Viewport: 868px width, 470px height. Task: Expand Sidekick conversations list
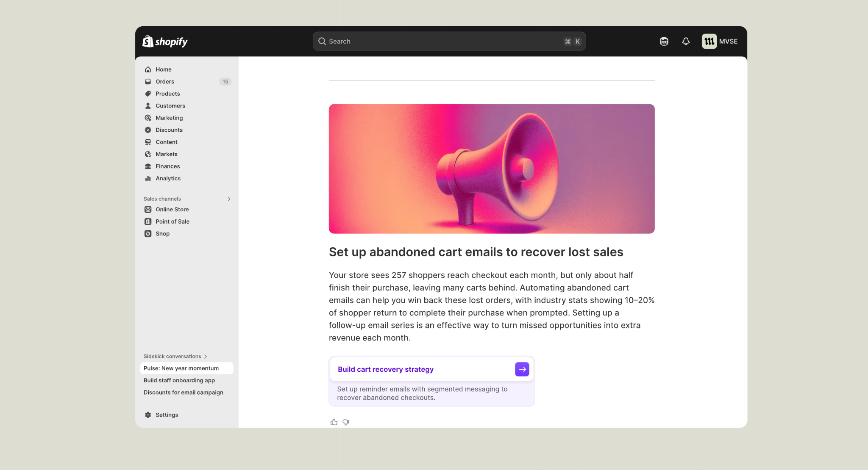[206, 357]
